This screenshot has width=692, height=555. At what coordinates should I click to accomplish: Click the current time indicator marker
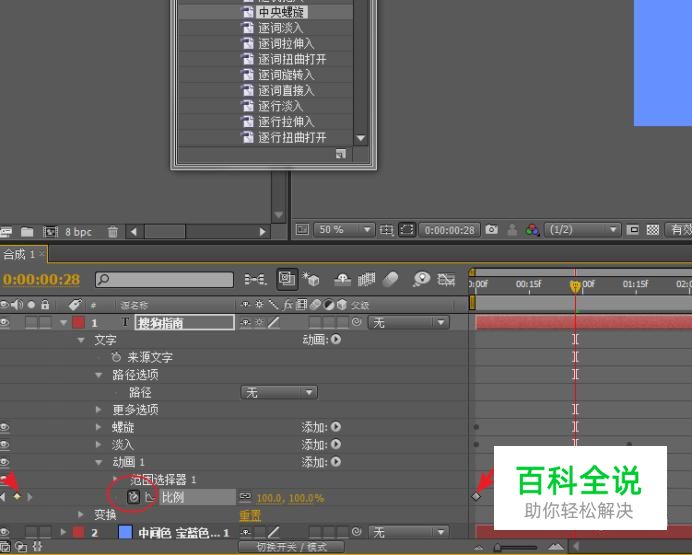click(575, 288)
